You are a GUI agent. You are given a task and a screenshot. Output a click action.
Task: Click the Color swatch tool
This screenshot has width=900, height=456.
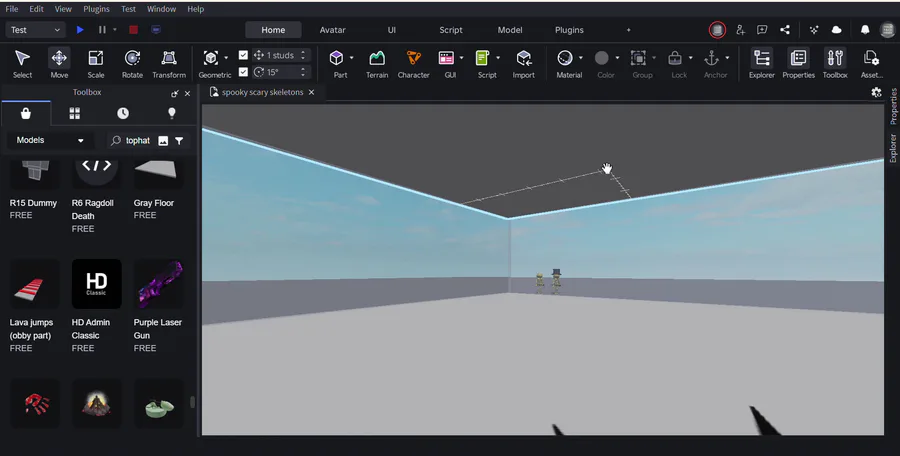tap(602, 58)
